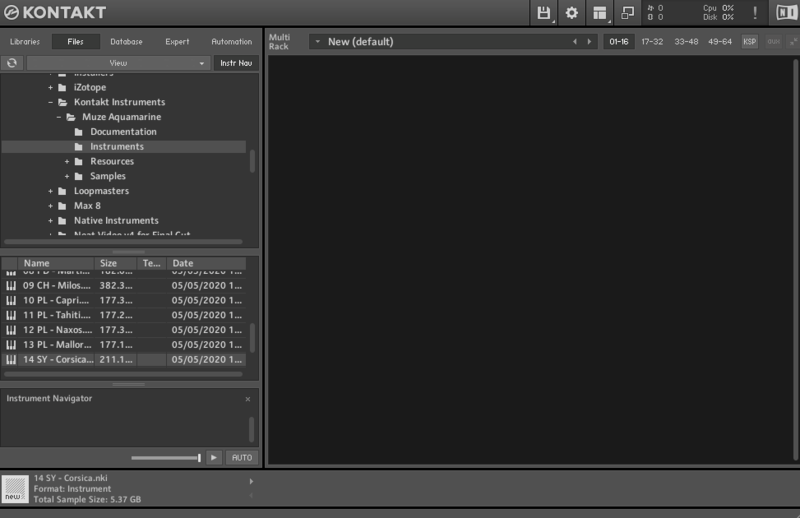Click the Resources folder icon
The width and height of the screenshot is (800, 518).
(x=79, y=162)
